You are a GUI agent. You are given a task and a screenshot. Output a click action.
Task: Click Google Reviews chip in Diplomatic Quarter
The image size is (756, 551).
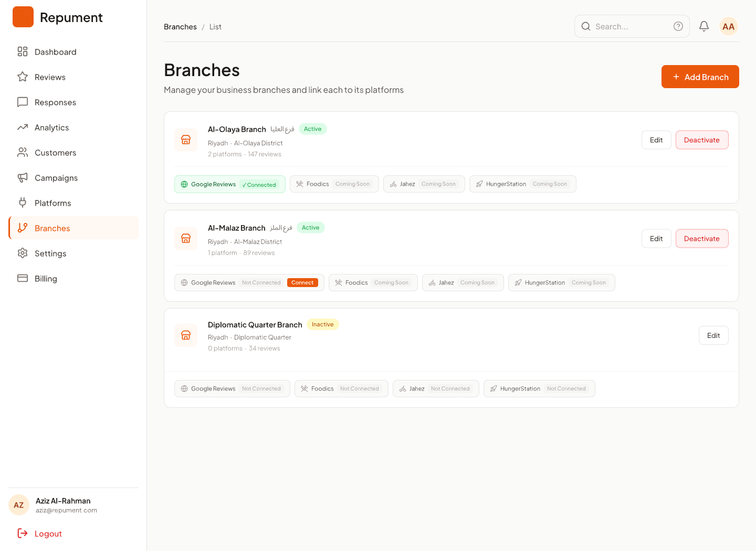(x=232, y=389)
